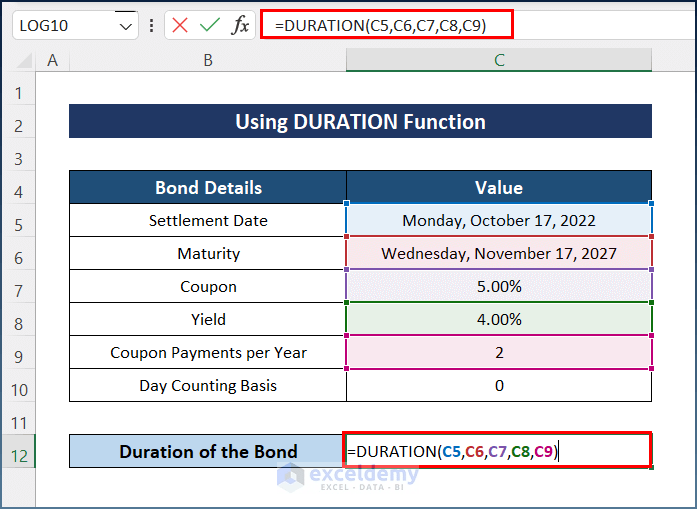697x509 pixels.
Task: Select column A header
Action: point(52,60)
